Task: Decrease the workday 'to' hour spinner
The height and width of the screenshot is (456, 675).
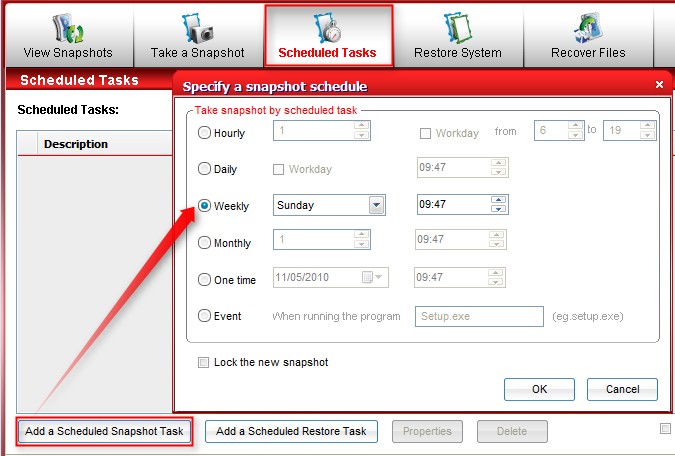Action: coord(647,135)
